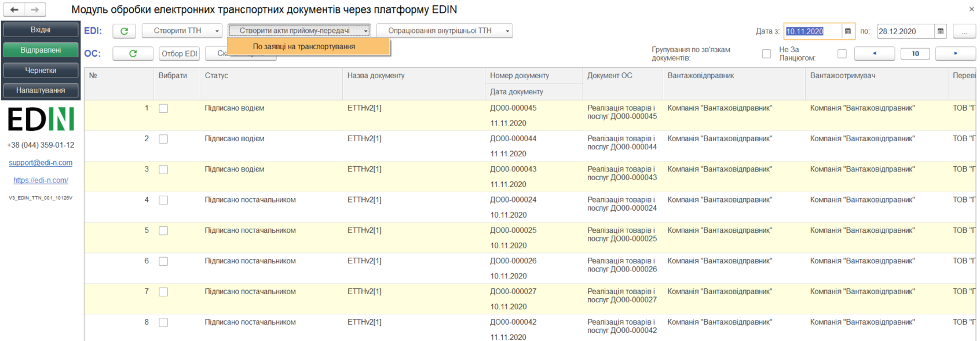The height and width of the screenshot is (341, 980).
Task: Go to previous page with left arrow
Action: [875, 53]
